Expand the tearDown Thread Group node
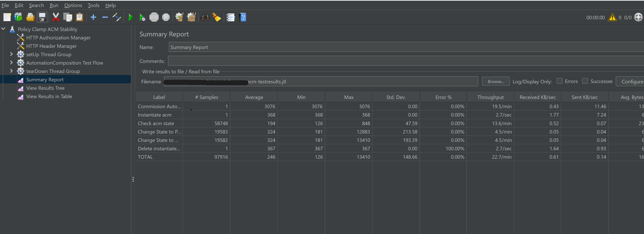This screenshot has width=644, height=234. pos(11,71)
